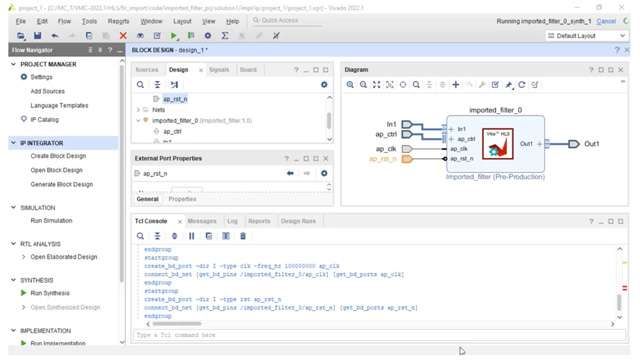Click the Save block design icon

(x=38, y=36)
